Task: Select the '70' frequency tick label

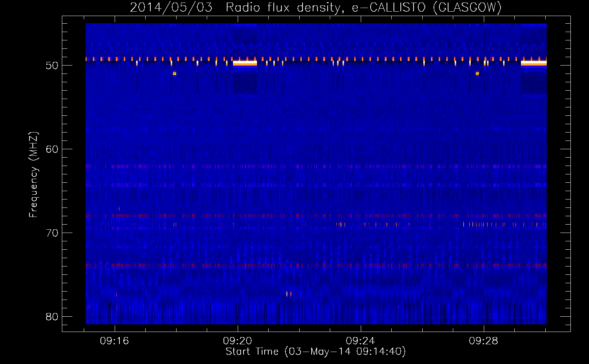Action: pyautogui.click(x=52, y=233)
